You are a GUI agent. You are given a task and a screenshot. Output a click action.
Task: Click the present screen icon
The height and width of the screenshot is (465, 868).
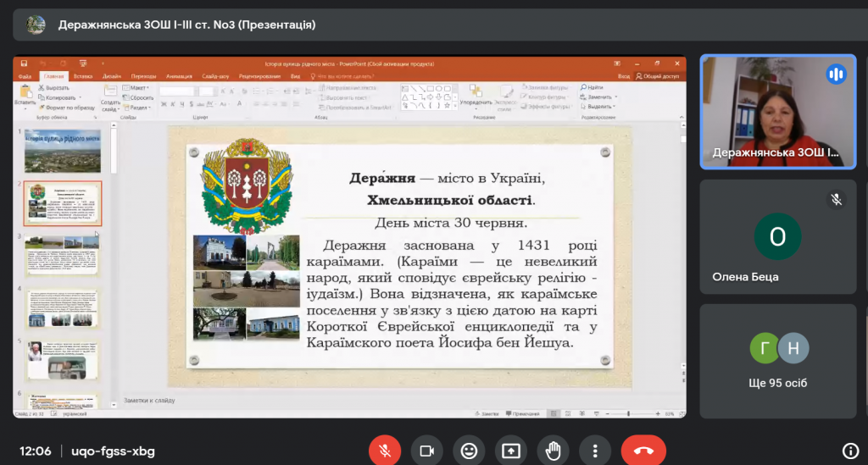[511, 451]
